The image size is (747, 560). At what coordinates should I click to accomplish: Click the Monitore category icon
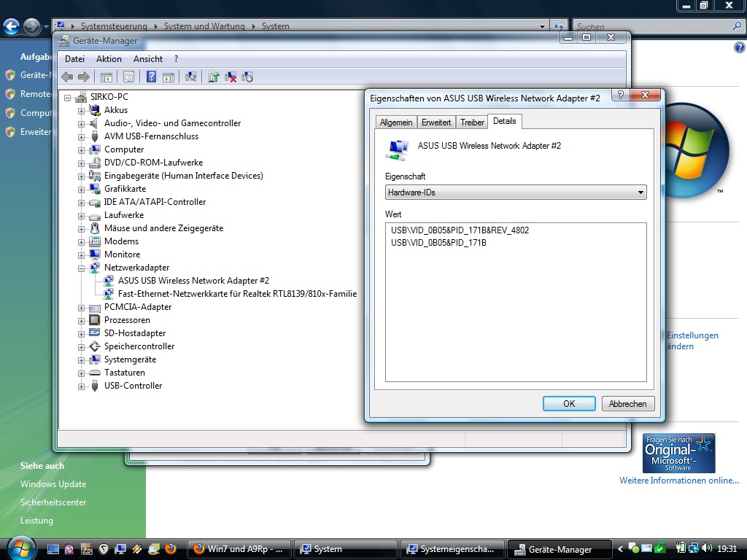[x=95, y=254]
